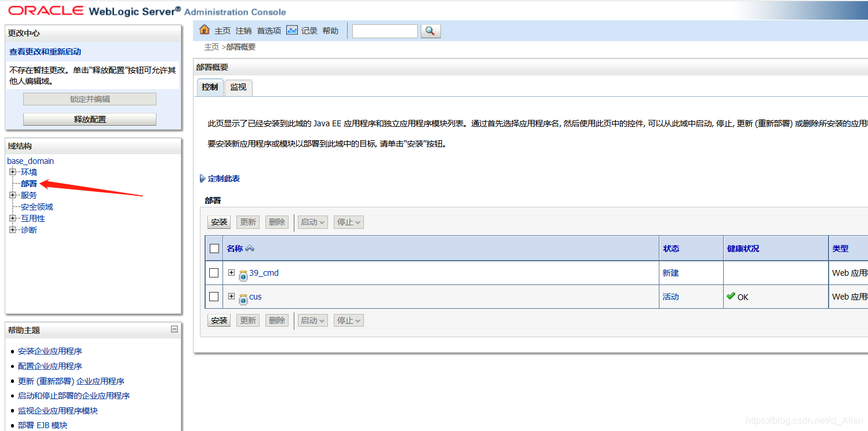Expand the 诊断 tree node

[13, 230]
